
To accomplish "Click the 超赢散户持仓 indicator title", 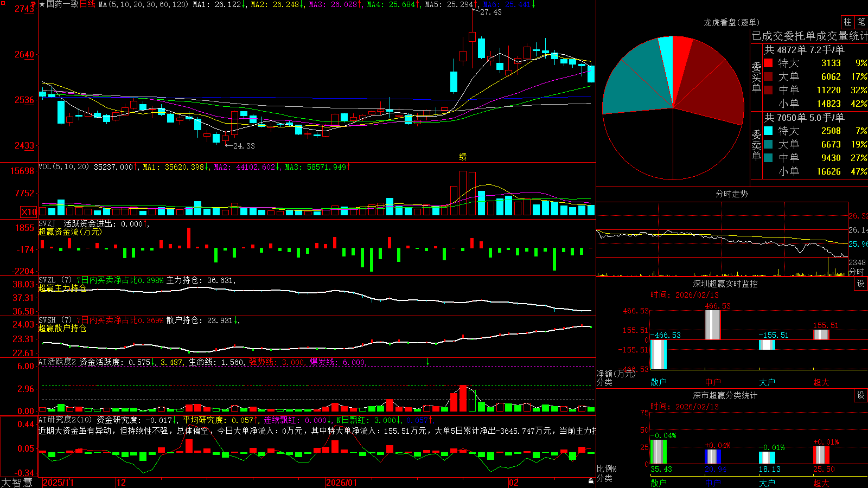I will [62, 328].
